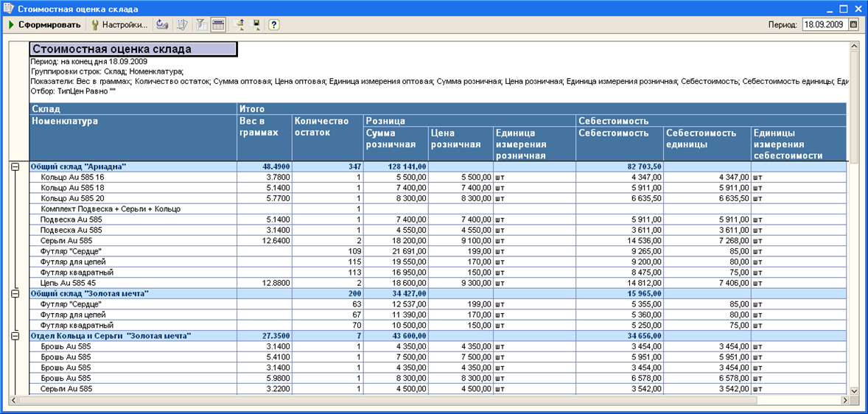Select the report title Стоимостная оценка склада cell
This screenshot has width=868, height=414.
click(133, 49)
